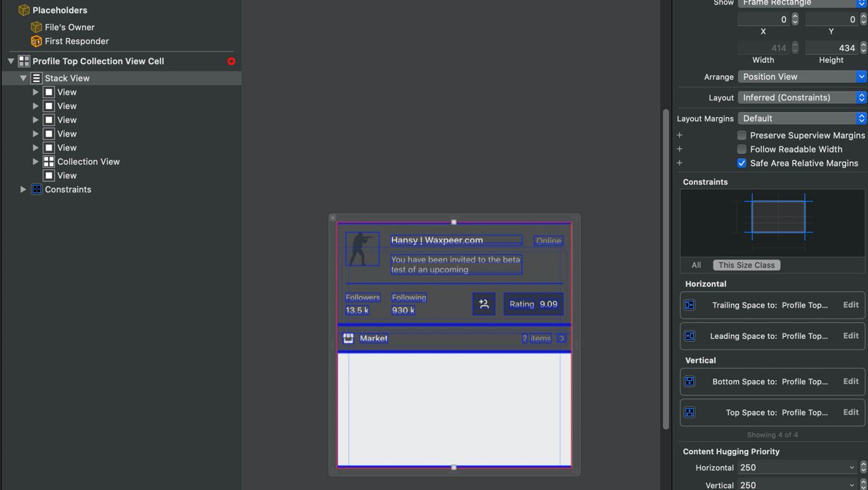Click the X position input field
Image resolution: width=868 pixels, height=490 pixels.
[764, 20]
